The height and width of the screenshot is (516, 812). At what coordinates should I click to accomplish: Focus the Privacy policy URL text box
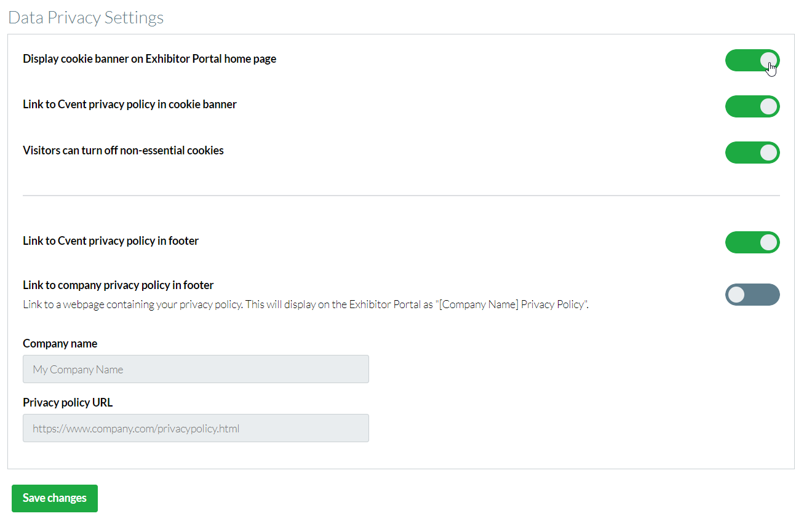pyautogui.click(x=196, y=428)
